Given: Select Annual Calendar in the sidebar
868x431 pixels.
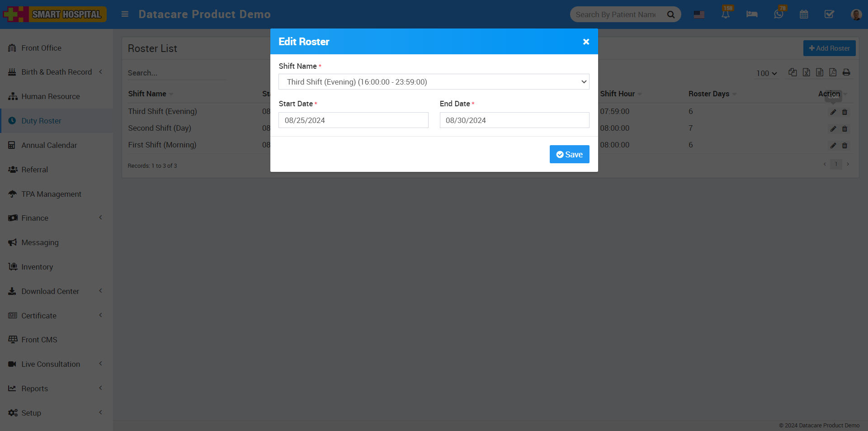Looking at the screenshot, I should (49, 145).
